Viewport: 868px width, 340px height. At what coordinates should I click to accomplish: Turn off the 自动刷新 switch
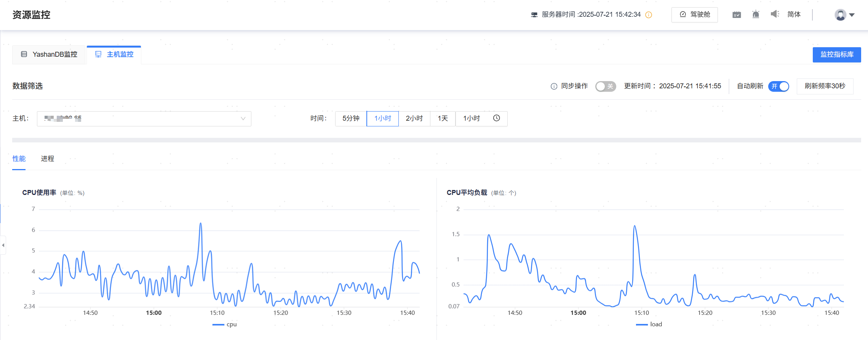778,86
